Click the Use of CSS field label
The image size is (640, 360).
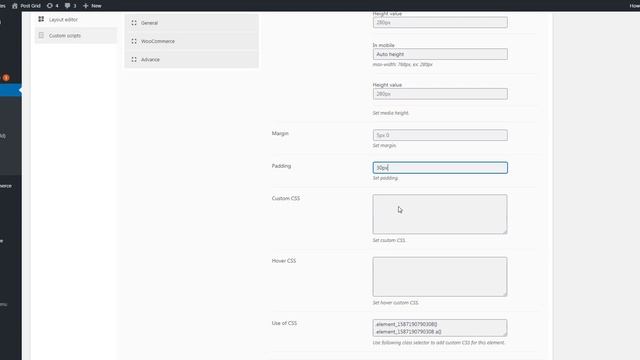point(284,323)
